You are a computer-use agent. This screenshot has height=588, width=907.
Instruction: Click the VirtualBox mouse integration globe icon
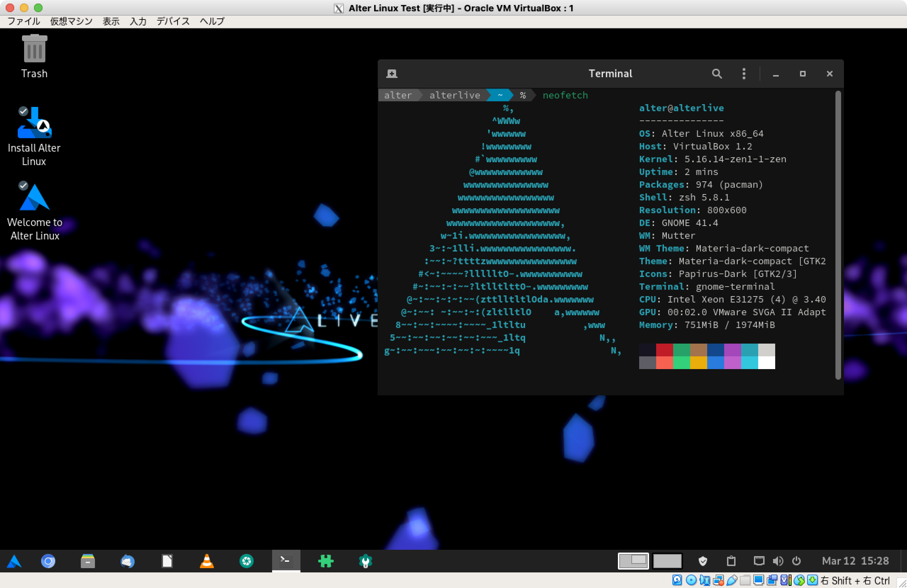click(x=799, y=580)
